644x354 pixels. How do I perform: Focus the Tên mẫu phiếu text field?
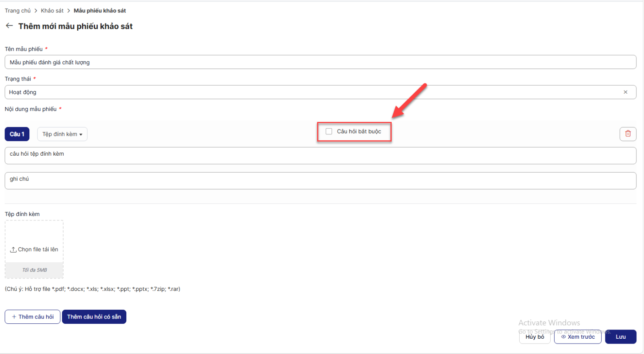[320, 62]
